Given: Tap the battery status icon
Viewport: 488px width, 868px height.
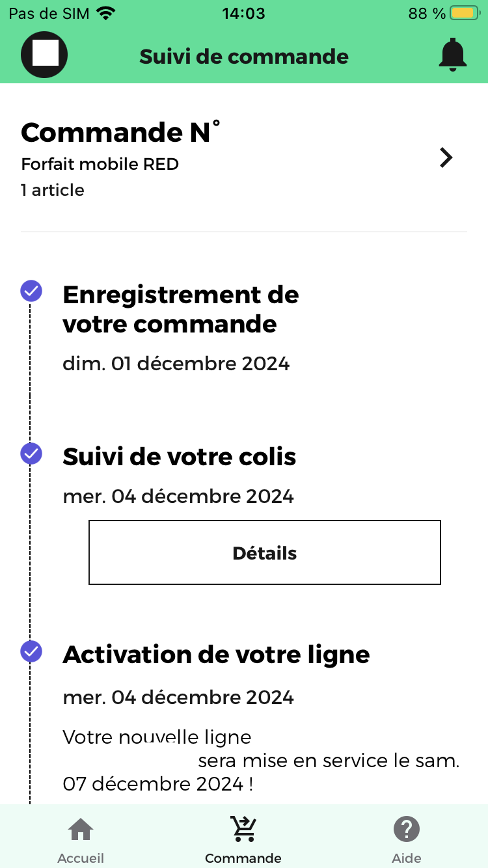Looking at the screenshot, I should coord(465,13).
